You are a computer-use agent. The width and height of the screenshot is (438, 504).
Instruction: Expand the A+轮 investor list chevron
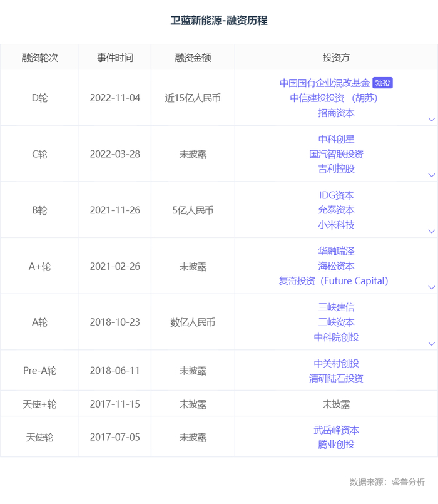(x=432, y=287)
